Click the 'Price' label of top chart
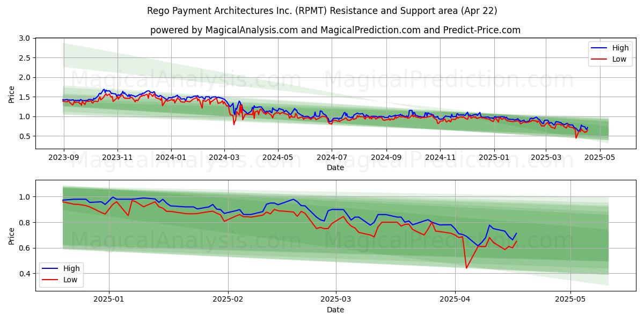The image size is (644, 322). [x=12, y=94]
